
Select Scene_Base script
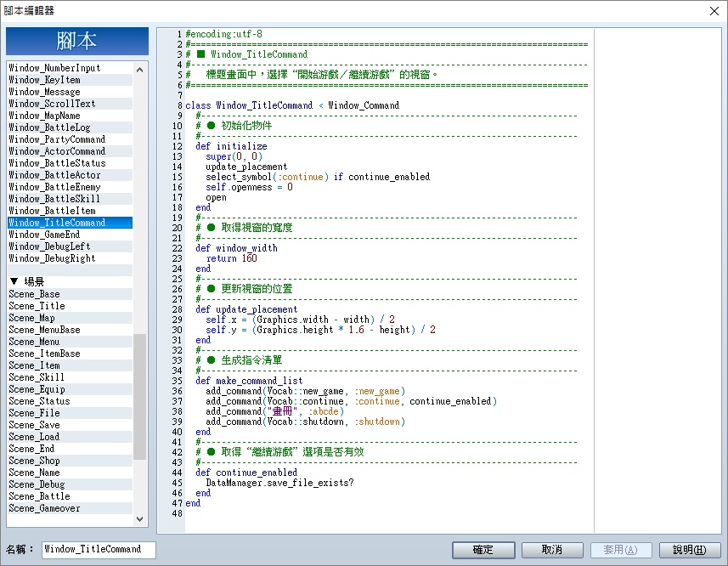(x=70, y=294)
